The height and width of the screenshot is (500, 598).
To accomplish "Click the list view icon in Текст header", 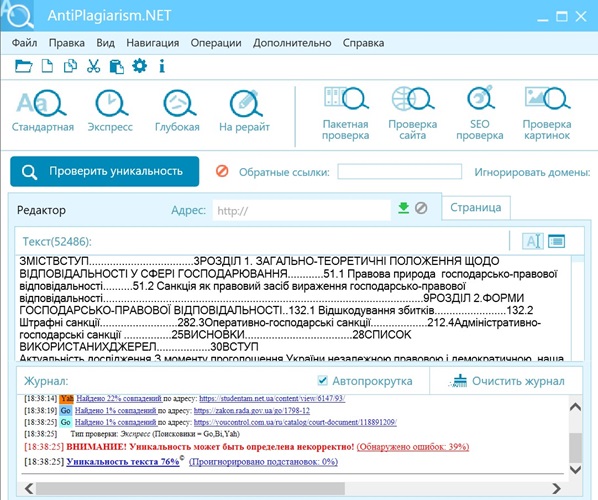I will (x=556, y=241).
